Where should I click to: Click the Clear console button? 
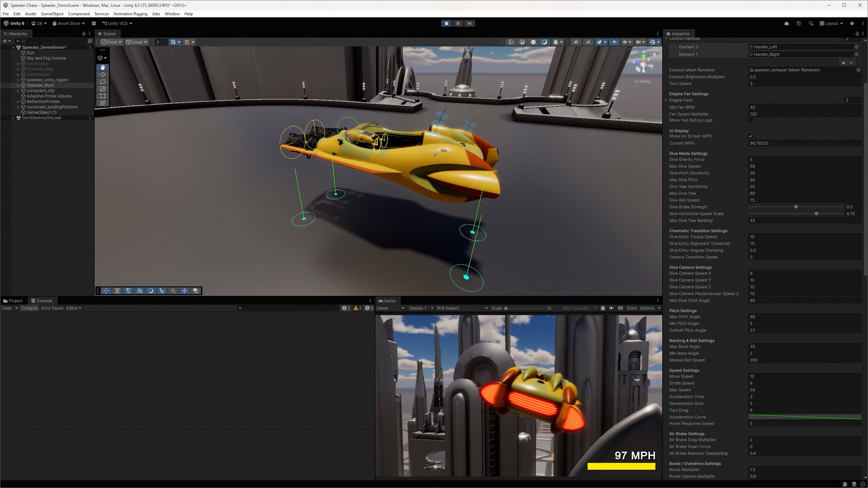tap(7, 308)
